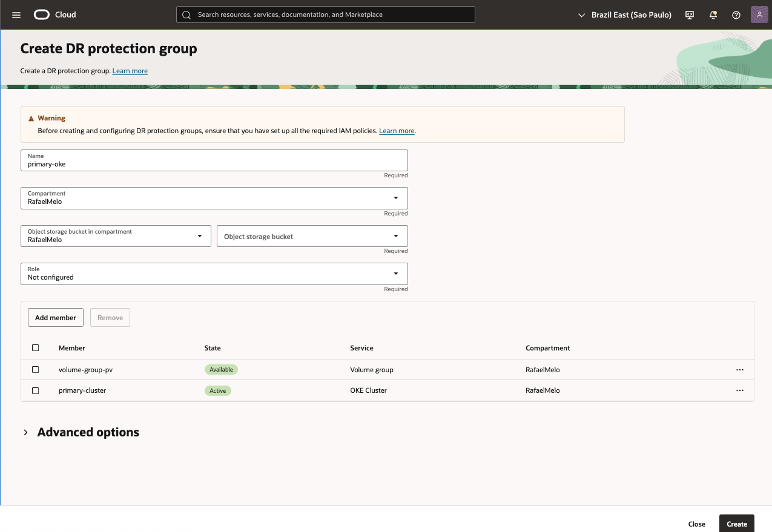Open the Role dropdown
Image resolution: width=772 pixels, height=532 pixels.
click(x=214, y=274)
